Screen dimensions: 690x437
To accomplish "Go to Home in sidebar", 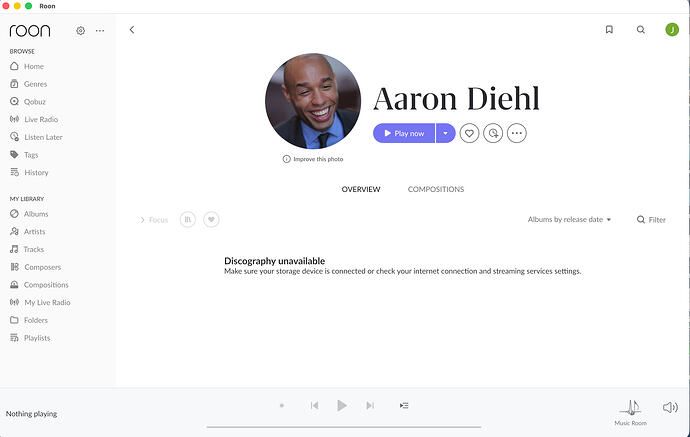I will (x=27, y=66).
